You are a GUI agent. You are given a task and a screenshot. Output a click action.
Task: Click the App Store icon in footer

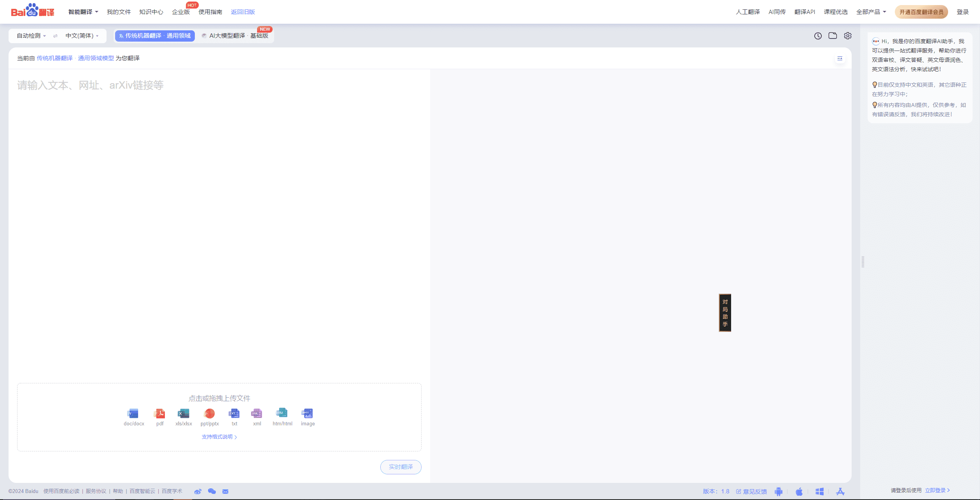click(840, 491)
